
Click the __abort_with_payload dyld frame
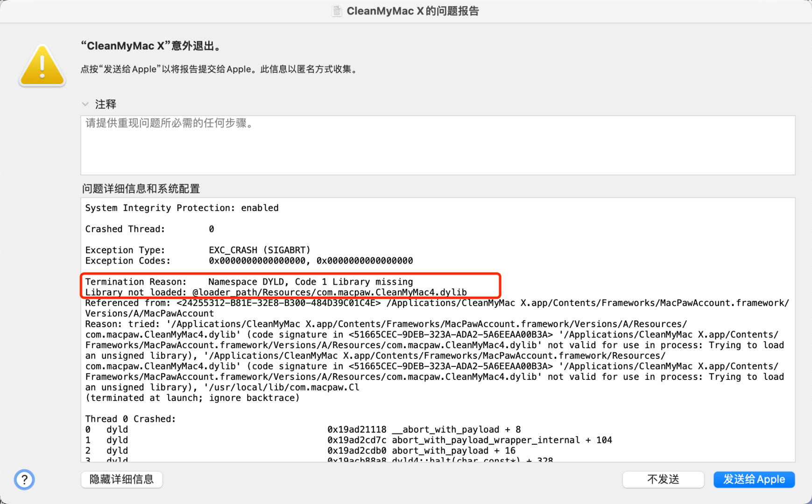click(x=424, y=429)
